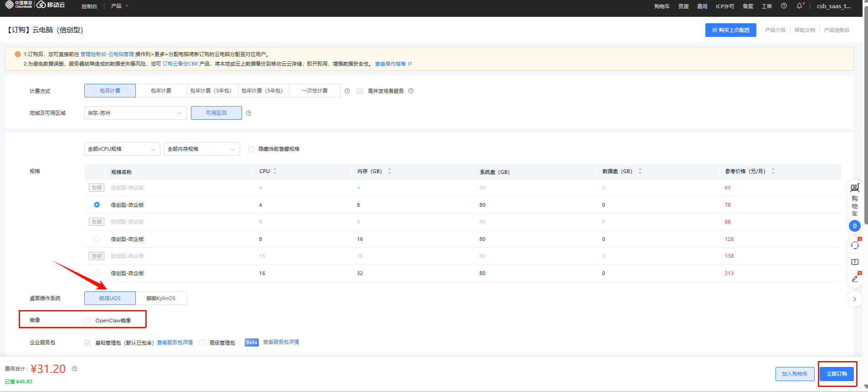This screenshot has height=392, width=868.
Task: Tick the OpenClaw镜像 checkbox
Action: pyautogui.click(x=87, y=321)
